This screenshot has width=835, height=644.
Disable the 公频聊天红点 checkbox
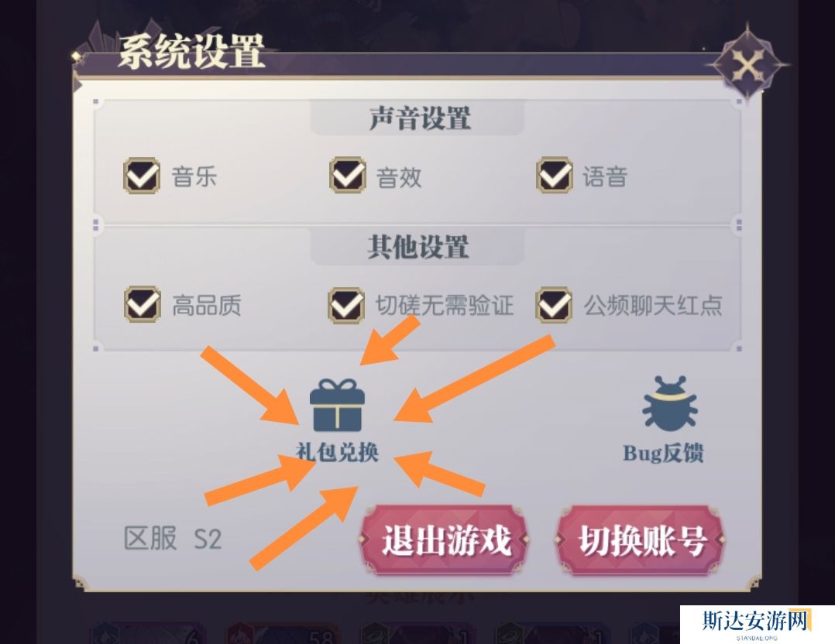(555, 305)
